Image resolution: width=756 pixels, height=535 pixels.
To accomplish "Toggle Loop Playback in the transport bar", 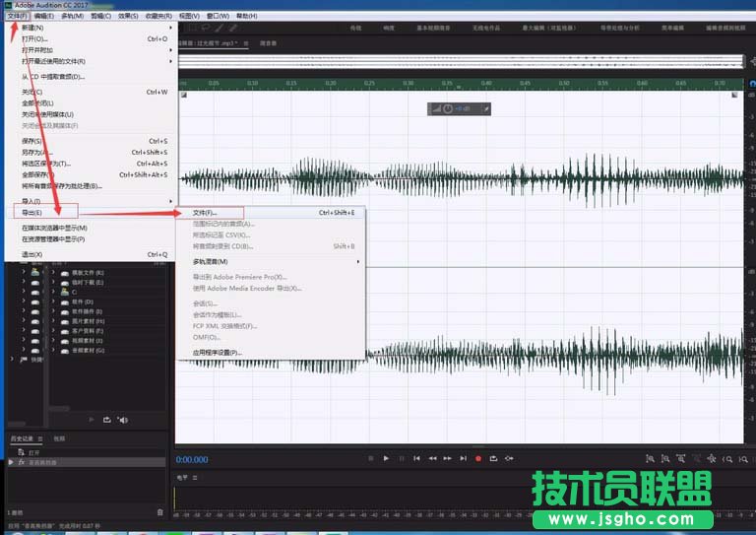I will click(x=493, y=458).
